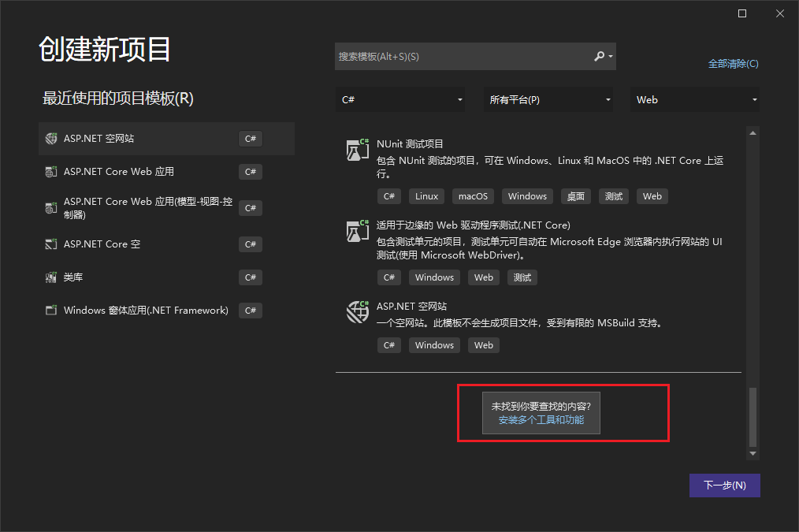Click the 下一步(N) button

tap(725, 485)
